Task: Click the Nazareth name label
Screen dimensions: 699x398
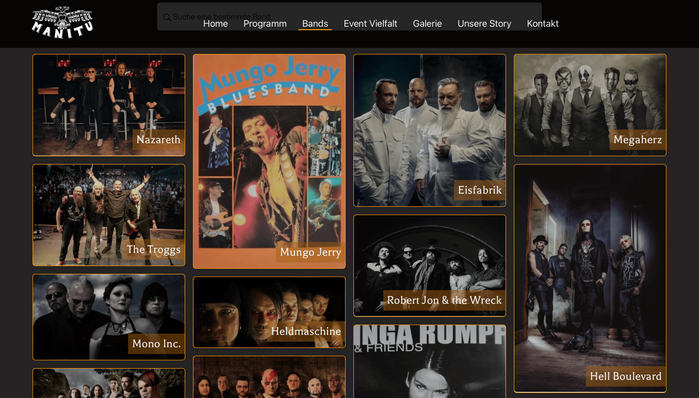Action: [x=158, y=140]
